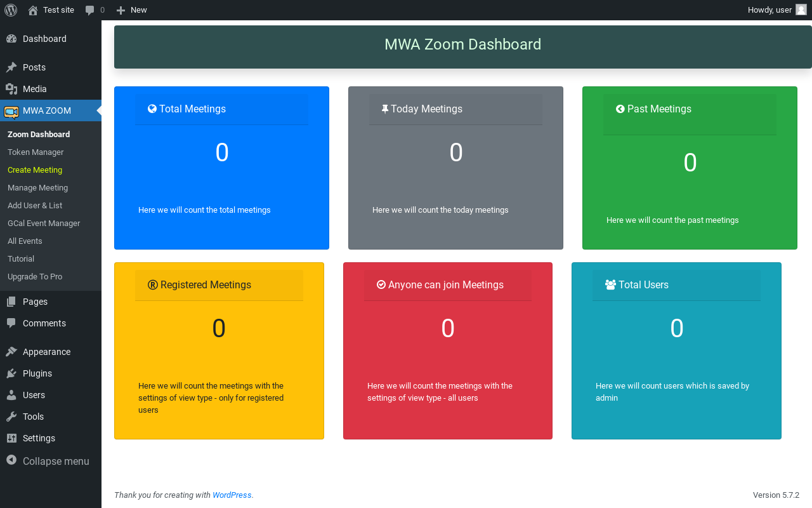The image size is (812, 508).
Task: Go to Manage Meeting
Action: click(x=37, y=188)
